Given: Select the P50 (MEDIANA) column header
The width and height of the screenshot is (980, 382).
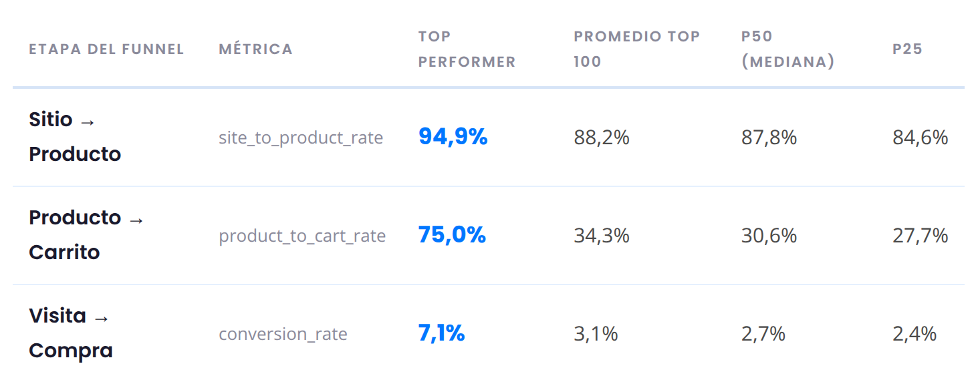Looking at the screenshot, I should [788, 49].
